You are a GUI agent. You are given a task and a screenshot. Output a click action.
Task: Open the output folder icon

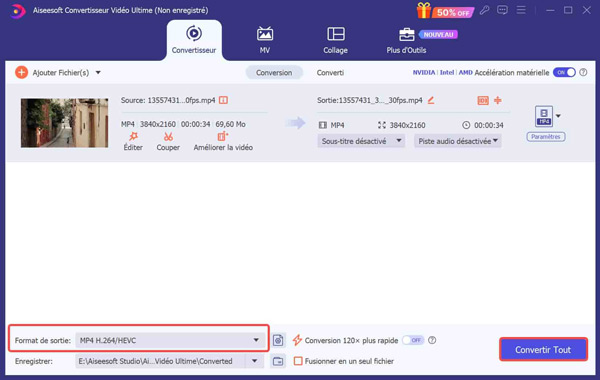pos(278,361)
